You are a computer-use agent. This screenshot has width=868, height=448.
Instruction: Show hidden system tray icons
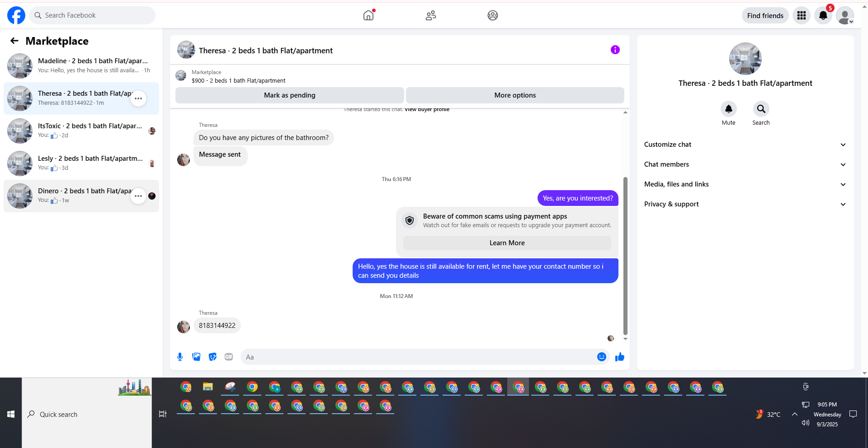tap(795, 414)
